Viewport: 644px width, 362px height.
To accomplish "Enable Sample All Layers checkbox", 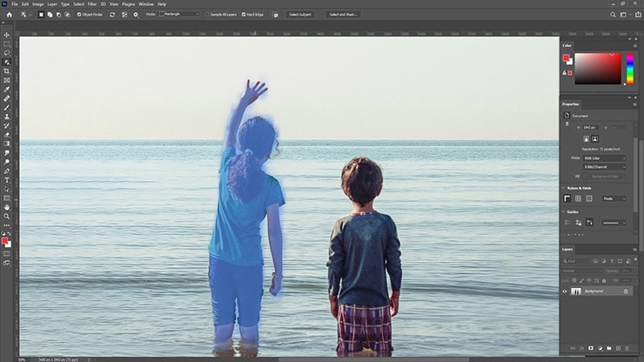I will point(208,15).
